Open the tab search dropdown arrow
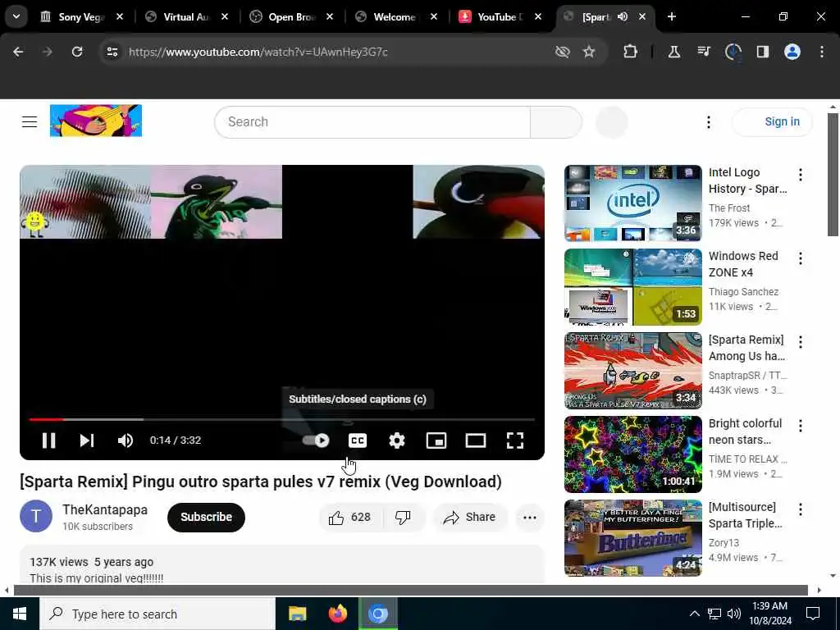The height and width of the screenshot is (630, 840). click(16, 16)
